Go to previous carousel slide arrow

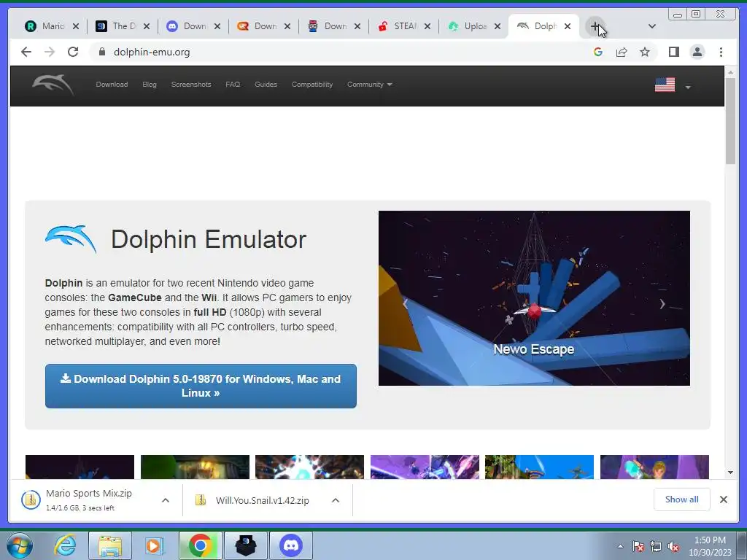[405, 304]
